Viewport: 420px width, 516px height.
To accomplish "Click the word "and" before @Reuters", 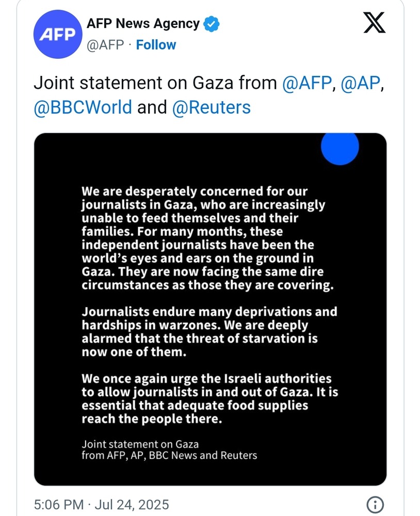I will (152, 107).
